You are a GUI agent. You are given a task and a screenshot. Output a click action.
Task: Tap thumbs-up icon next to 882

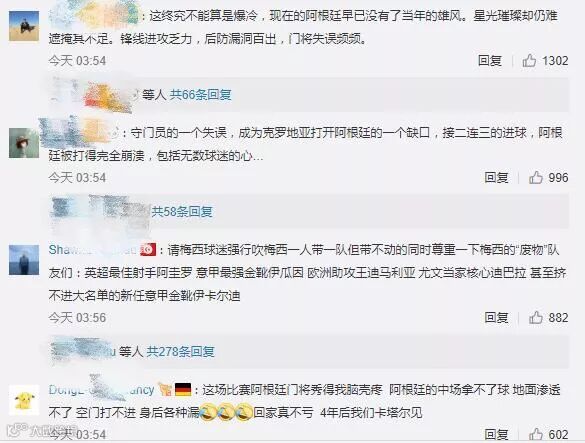click(536, 318)
